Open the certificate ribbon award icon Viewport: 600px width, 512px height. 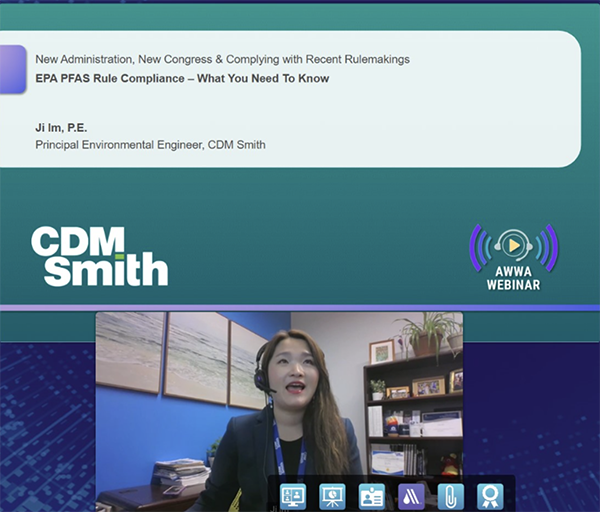click(x=490, y=496)
